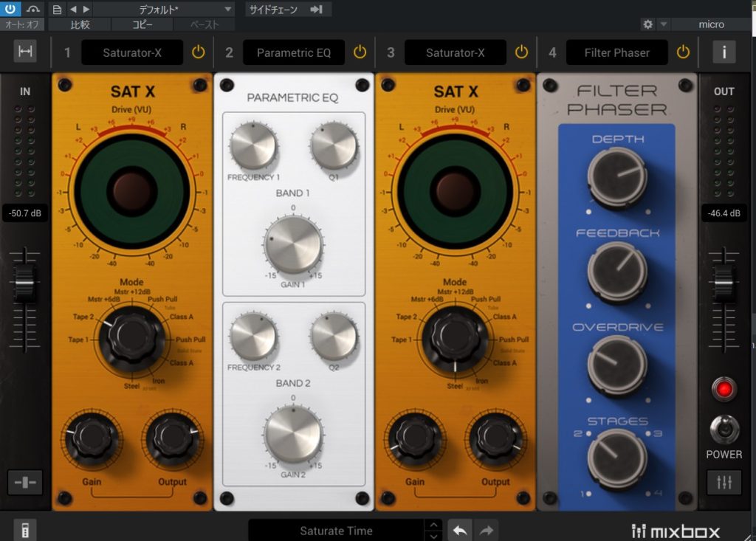
Task: Click the 比較 compare button
Action: tap(80, 24)
